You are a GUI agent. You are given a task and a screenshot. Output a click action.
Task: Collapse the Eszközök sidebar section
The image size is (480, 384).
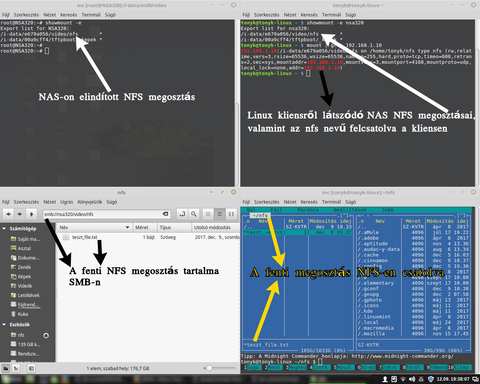[x=4, y=325]
